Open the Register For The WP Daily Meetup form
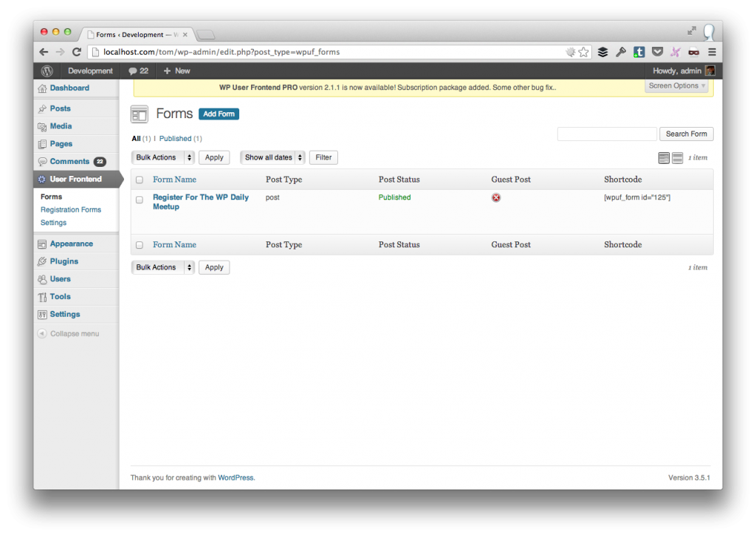The width and height of the screenshot is (756, 536). [201, 202]
